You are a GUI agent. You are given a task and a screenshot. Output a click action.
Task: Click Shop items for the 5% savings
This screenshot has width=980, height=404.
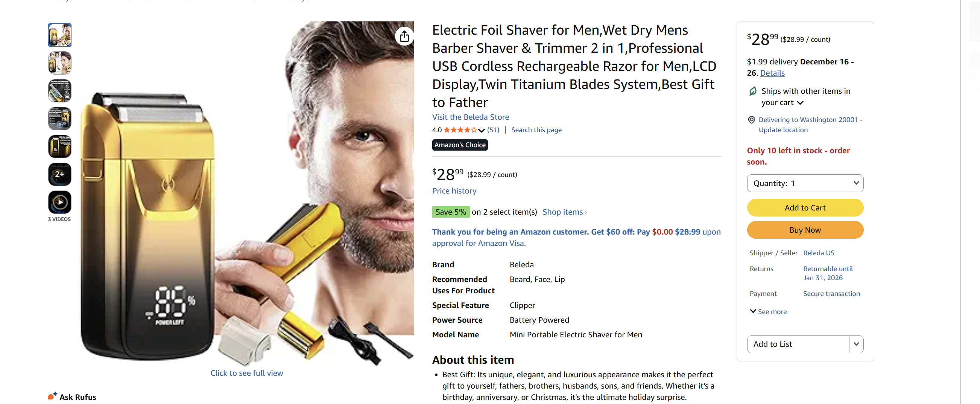tap(563, 212)
